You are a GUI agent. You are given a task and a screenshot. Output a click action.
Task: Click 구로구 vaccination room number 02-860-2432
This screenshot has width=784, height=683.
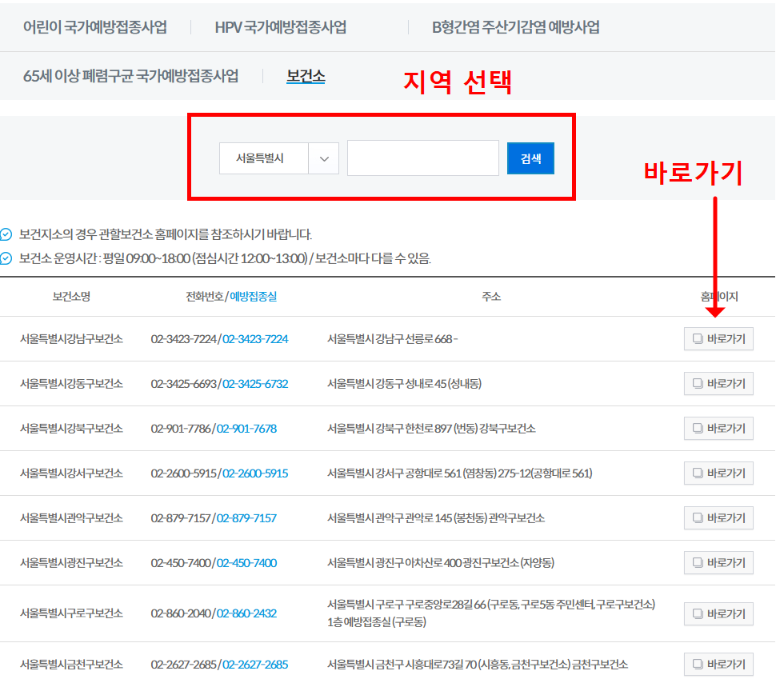(x=246, y=613)
